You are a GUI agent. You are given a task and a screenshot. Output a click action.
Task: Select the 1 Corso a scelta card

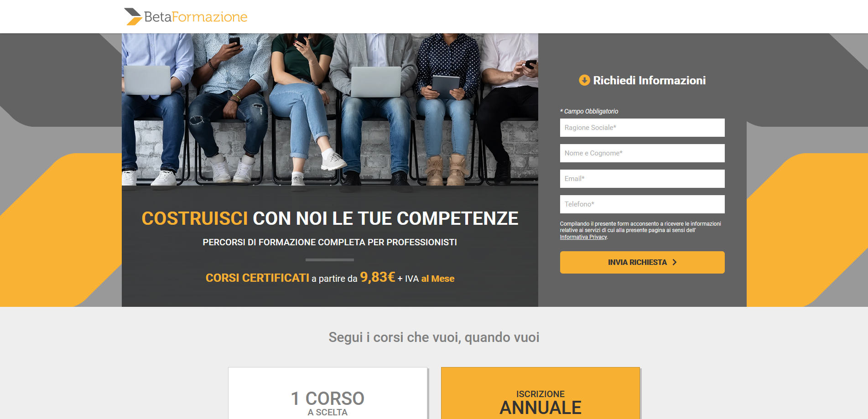[x=327, y=393]
